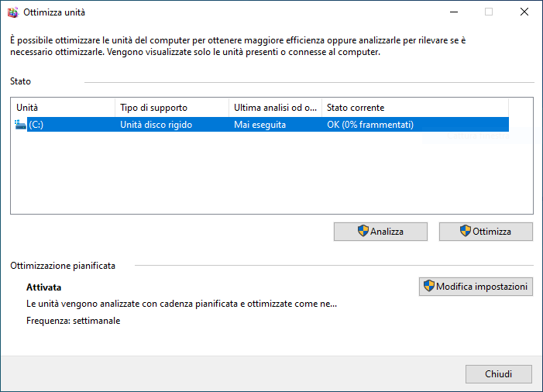Click the shield icon on Modifica impostazioni
The width and height of the screenshot is (543, 392).
point(428,287)
